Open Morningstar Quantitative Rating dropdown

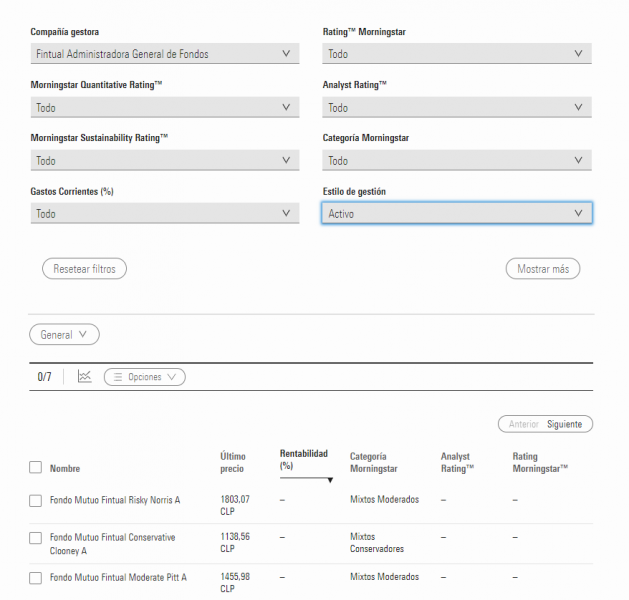pyautogui.click(x=165, y=108)
